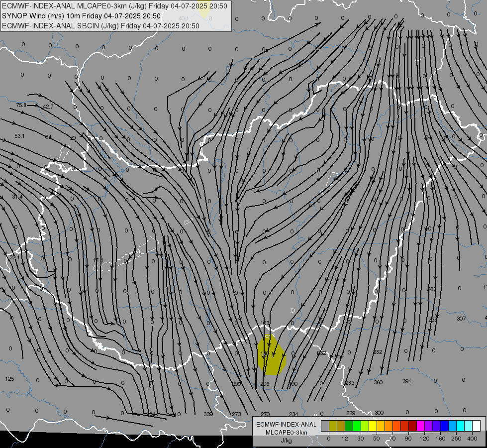
Task: Click the 234 value on the map
Action: click(293, 414)
